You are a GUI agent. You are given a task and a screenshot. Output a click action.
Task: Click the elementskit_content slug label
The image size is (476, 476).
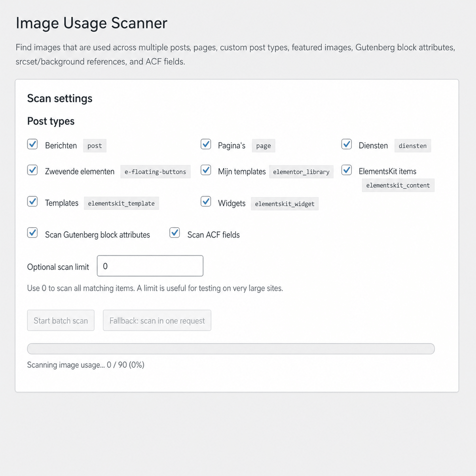click(398, 186)
